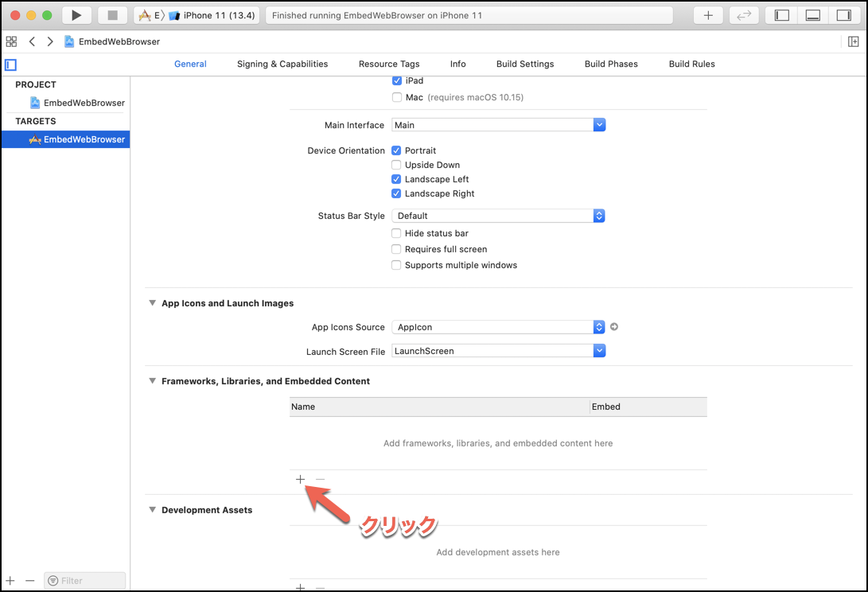This screenshot has width=868, height=592.
Task: Check Hide status bar
Action: click(396, 233)
